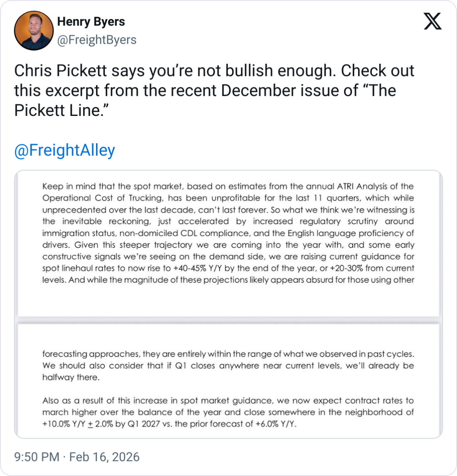Click Henry Byers' profile avatar photo
The height and width of the screenshot is (476, 457).
click(x=34, y=31)
